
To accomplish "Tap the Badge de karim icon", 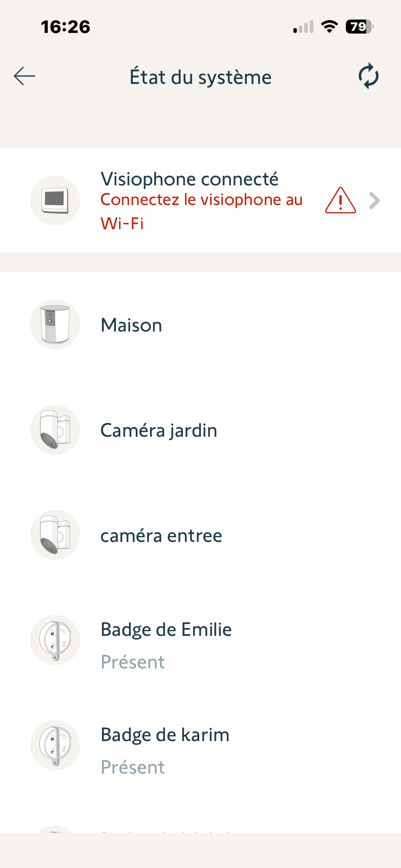I will click(55, 745).
